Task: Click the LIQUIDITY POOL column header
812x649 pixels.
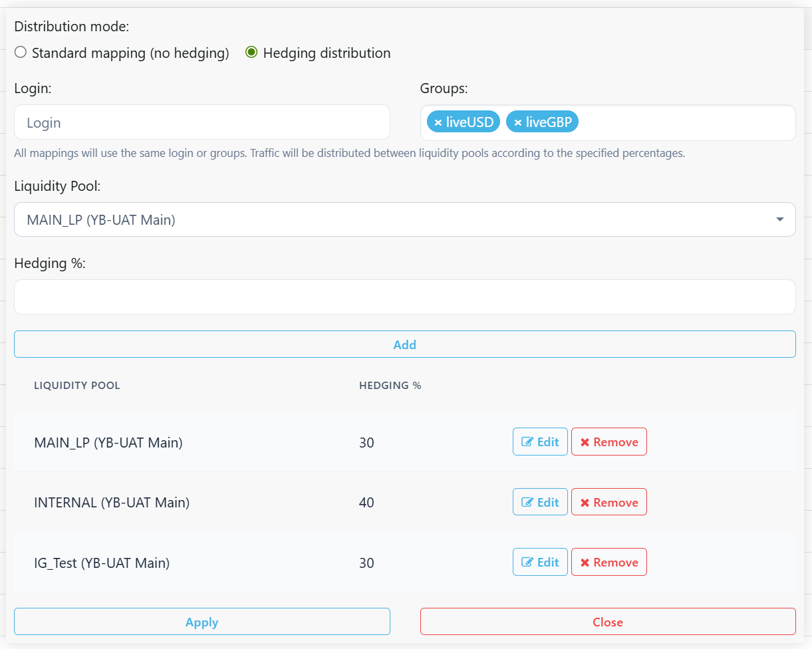Action: 77,386
